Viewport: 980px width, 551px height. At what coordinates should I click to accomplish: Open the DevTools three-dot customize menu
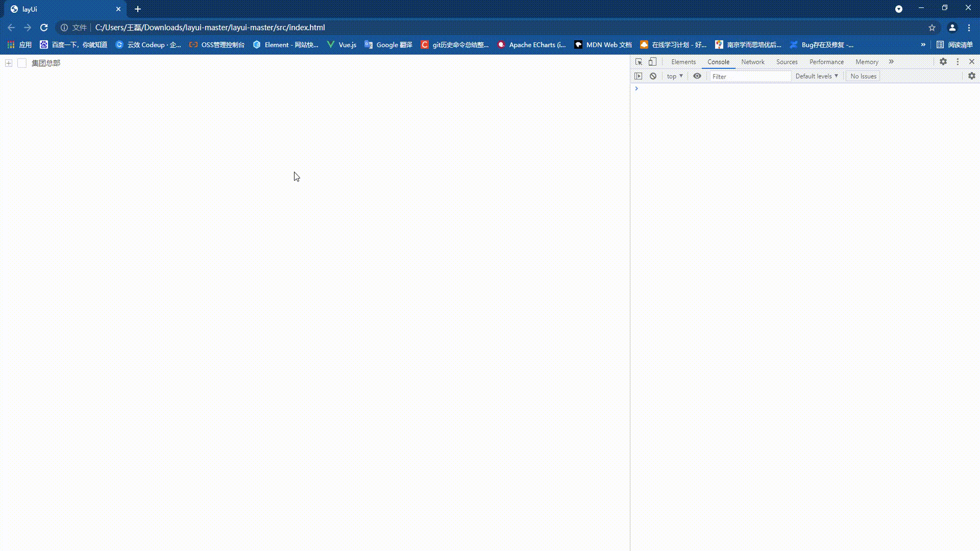pyautogui.click(x=958, y=61)
